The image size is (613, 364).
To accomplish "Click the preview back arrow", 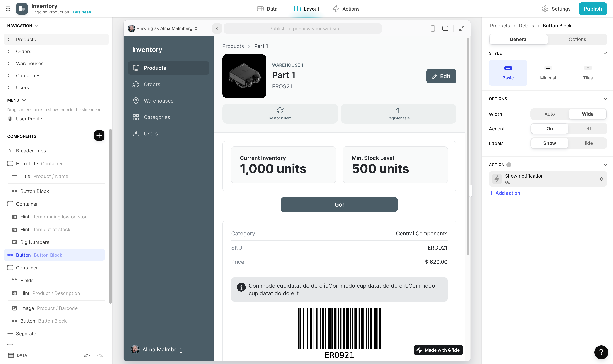I will pyautogui.click(x=217, y=28).
